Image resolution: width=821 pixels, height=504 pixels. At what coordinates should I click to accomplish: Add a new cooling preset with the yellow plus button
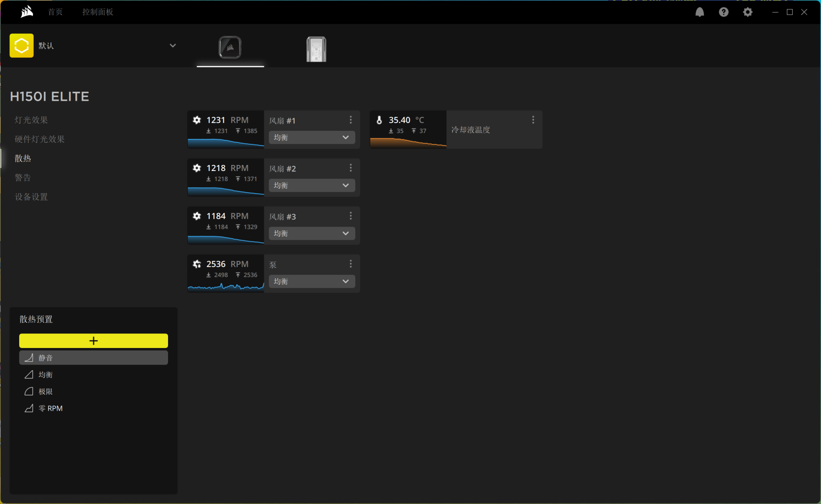93,341
